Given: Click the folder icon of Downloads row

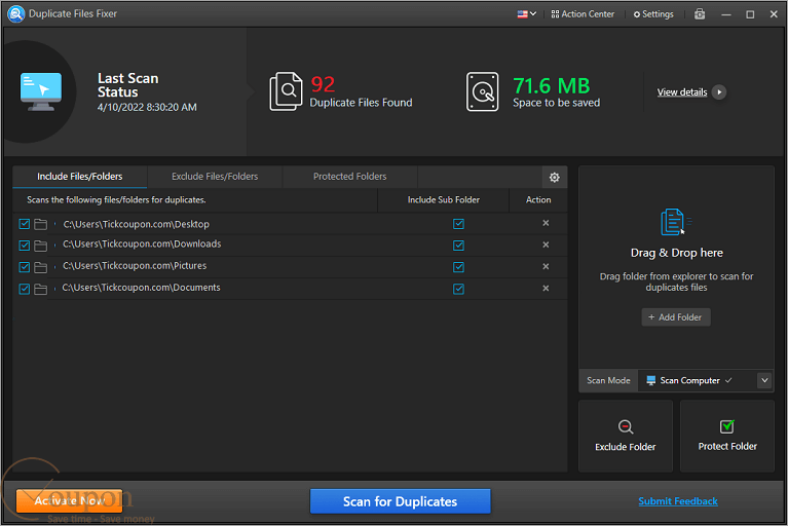Looking at the screenshot, I should (x=41, y=245).
